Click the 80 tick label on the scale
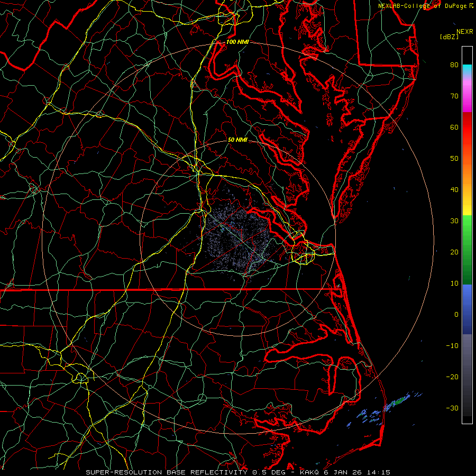The image size is (476, 476). 454,65
